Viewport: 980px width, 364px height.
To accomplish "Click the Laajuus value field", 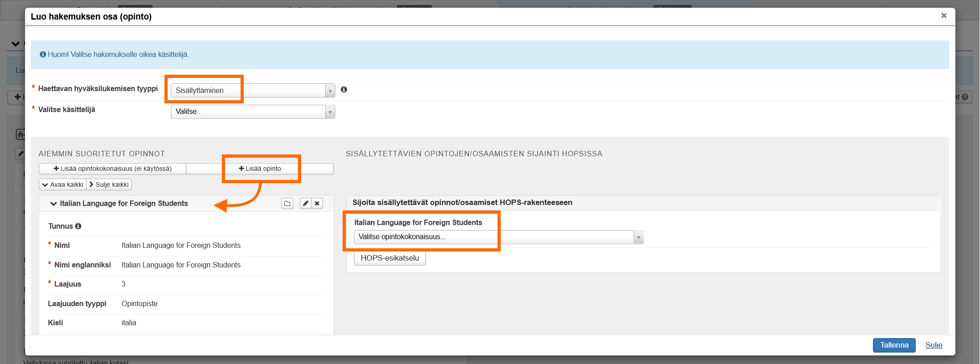I will (x=123, y=284).
